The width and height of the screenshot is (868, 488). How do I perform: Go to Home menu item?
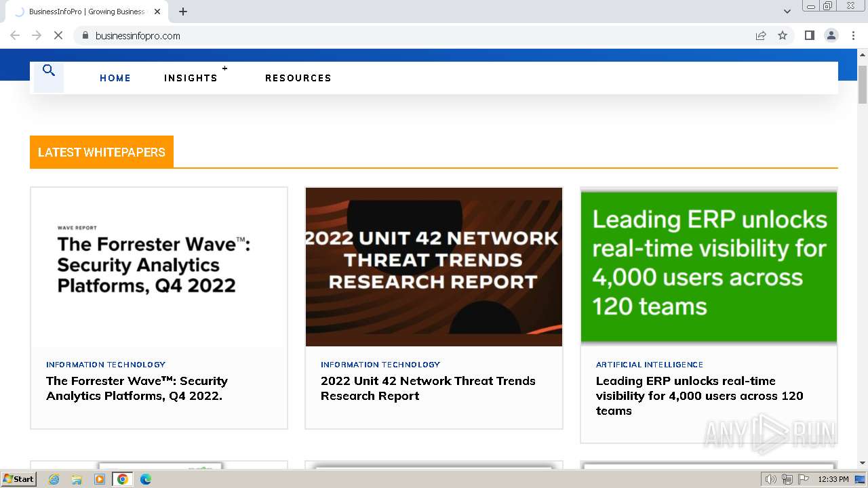(x=115, y=78)
